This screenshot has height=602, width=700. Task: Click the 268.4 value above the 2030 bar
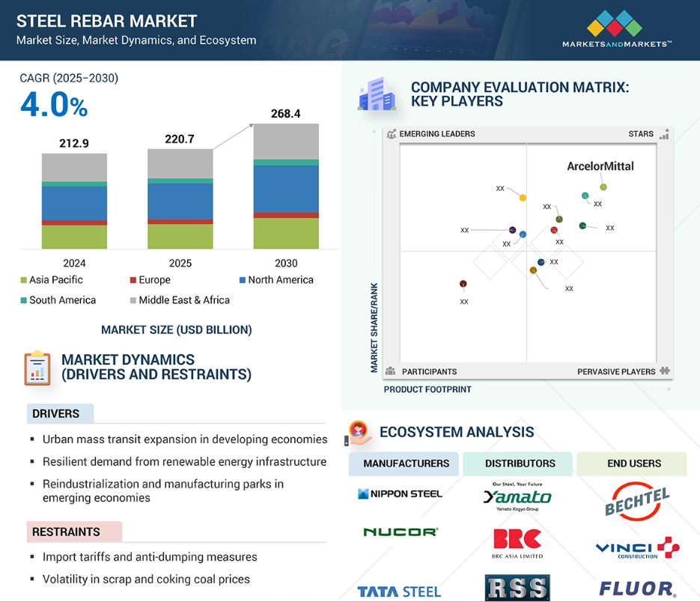(286, 114)
